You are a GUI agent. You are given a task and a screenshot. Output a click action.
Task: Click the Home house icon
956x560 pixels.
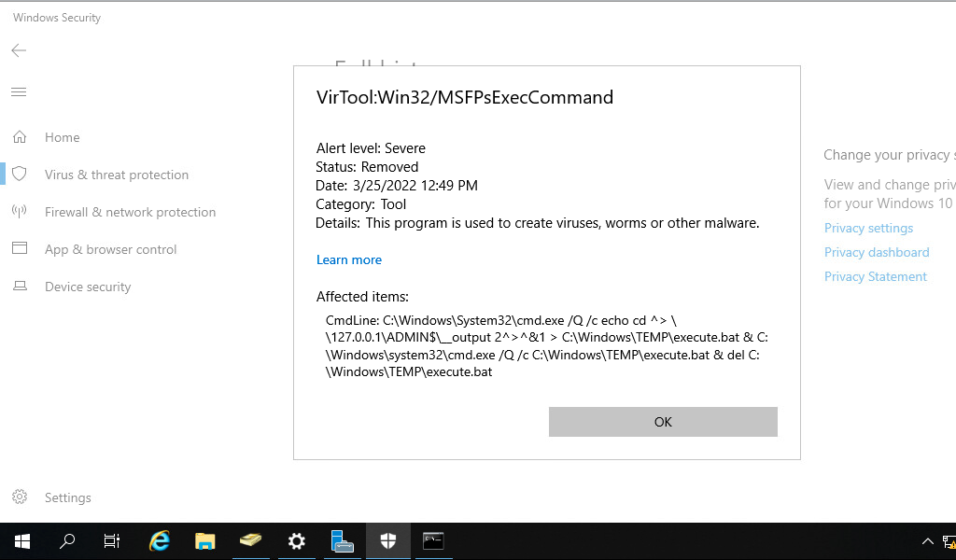point(20,137)
